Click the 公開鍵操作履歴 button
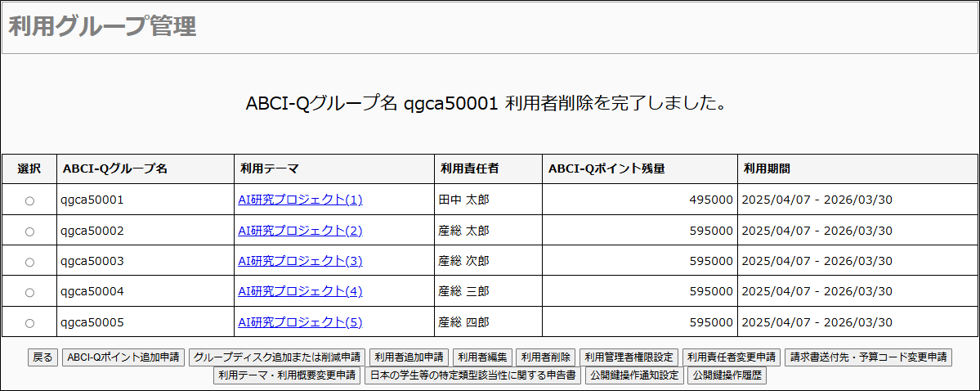 coord(727,376)
